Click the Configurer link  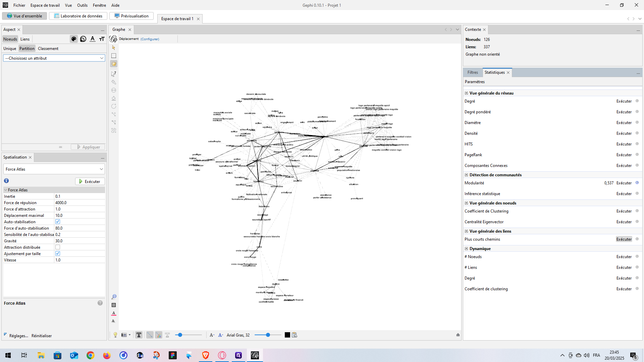pyautogui.click(x=150, y=39)
